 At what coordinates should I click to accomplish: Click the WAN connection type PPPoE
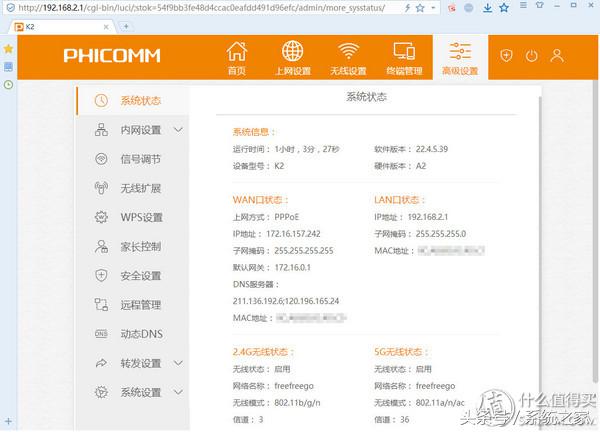point(287,217)
